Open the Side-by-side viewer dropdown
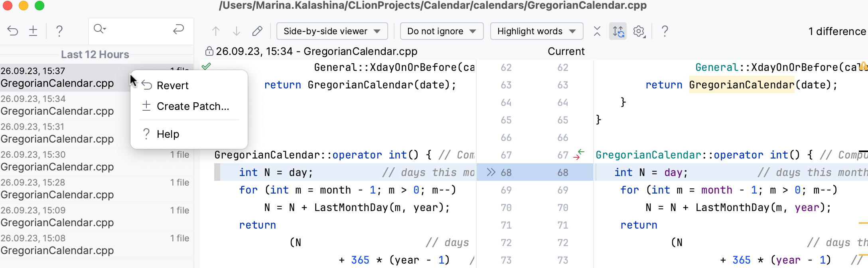This screenshot has width=868, height=268. pos(332,31)
